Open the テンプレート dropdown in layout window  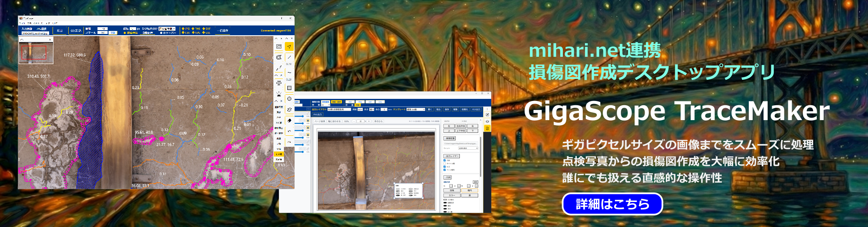coord(416,109)
